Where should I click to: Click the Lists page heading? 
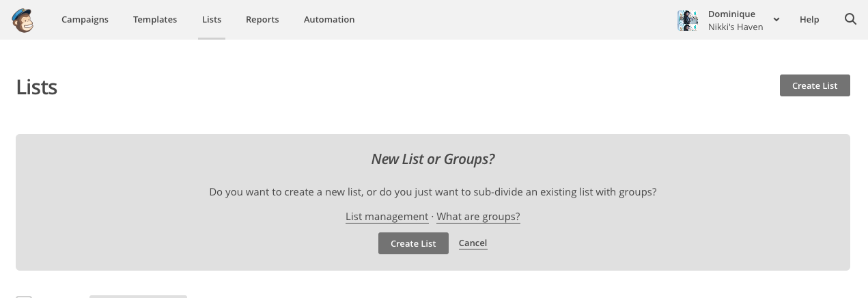click(37, 87)
